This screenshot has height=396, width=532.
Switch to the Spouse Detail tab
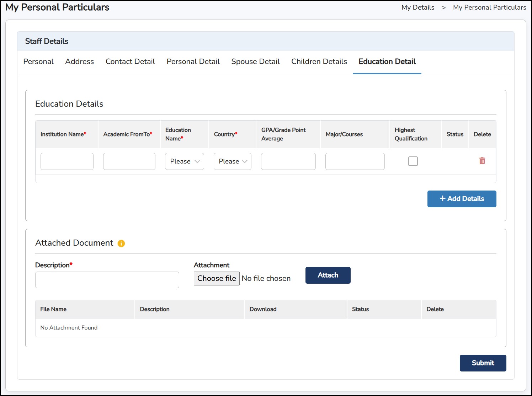(255, 61)
